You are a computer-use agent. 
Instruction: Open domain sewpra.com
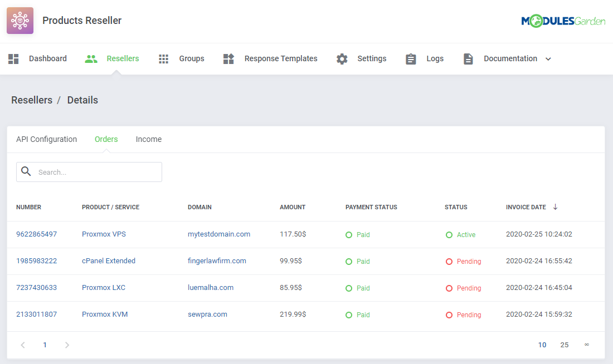click(x=208, y=314)
